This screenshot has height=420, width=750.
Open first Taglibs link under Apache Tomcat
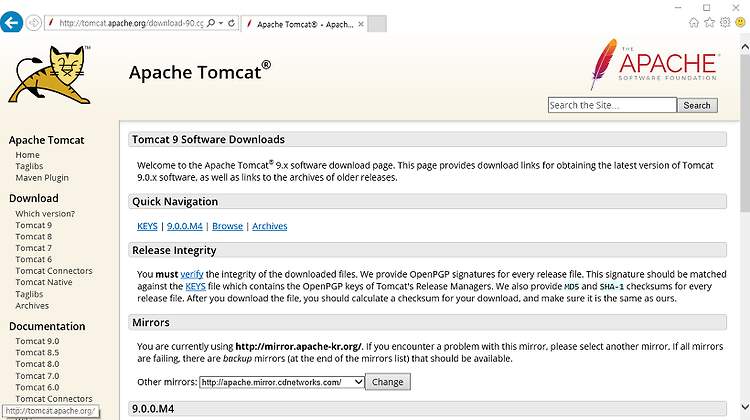[29, 166]
